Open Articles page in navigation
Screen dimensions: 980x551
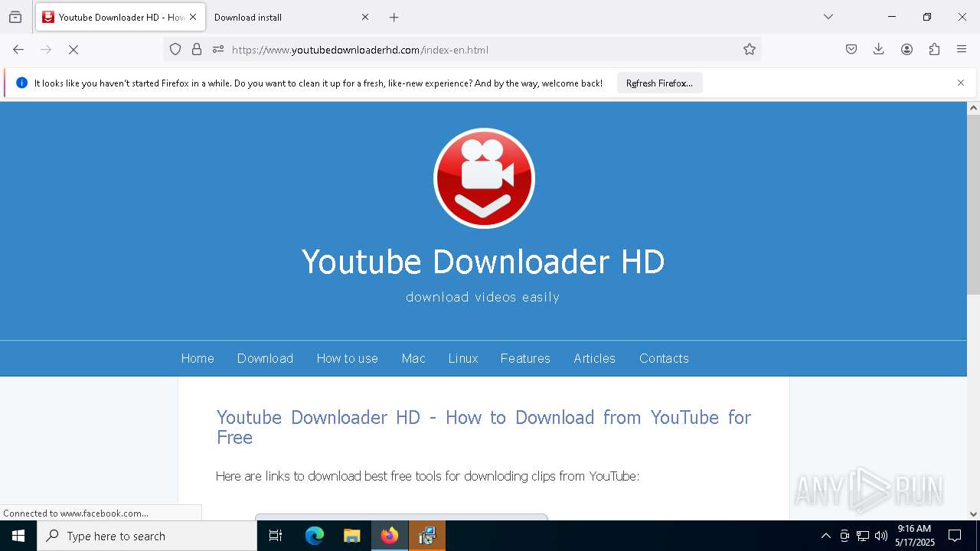595,358
